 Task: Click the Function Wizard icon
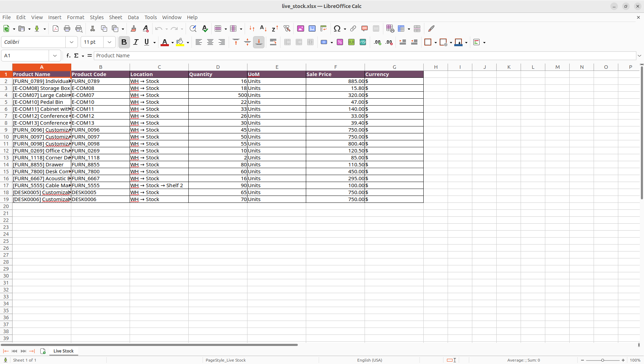pos(68,56)
